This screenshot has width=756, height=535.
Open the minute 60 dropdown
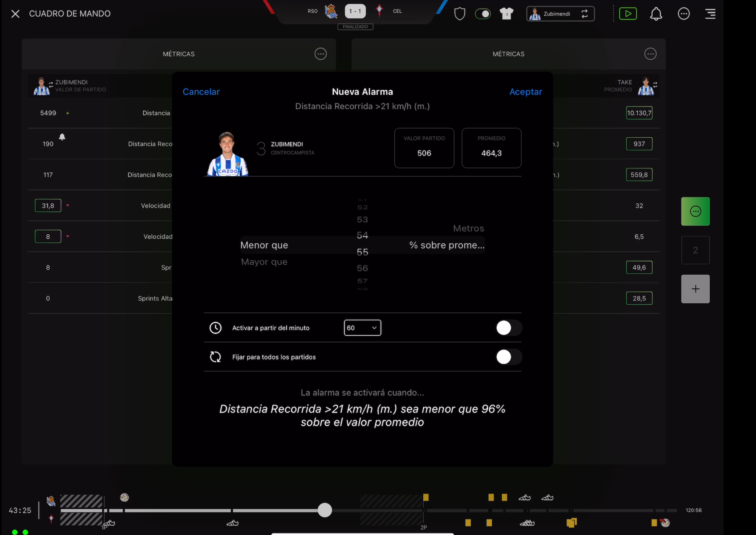(362, 328)
